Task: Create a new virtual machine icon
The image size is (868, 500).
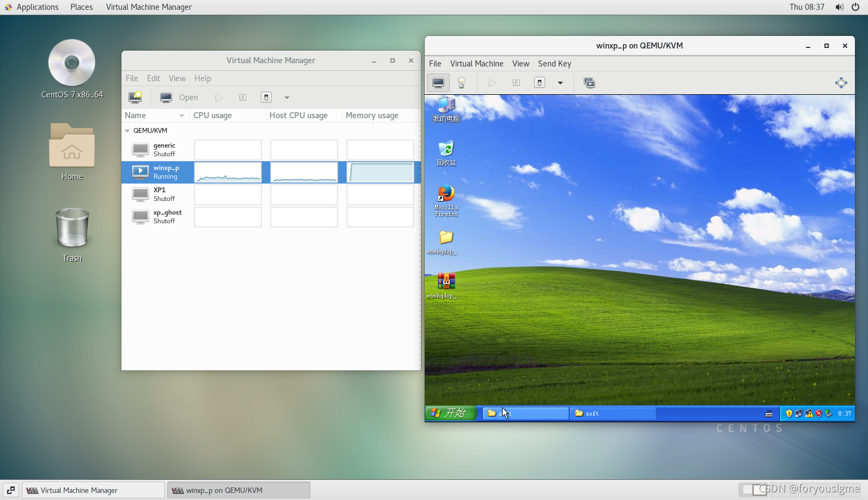Action: [135, 97]
